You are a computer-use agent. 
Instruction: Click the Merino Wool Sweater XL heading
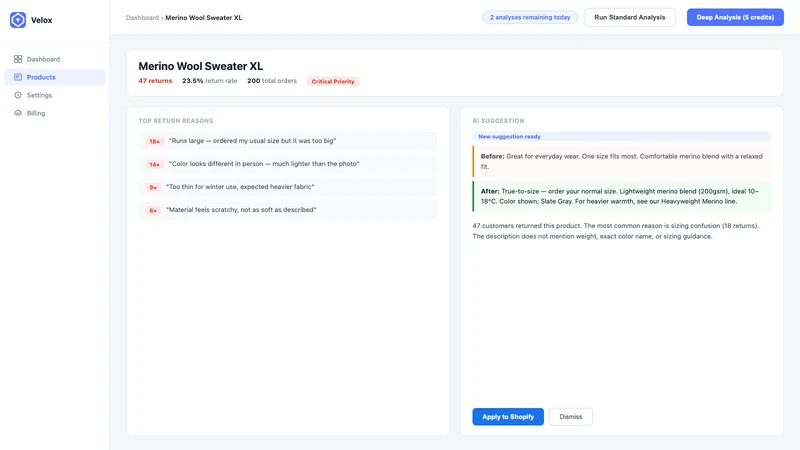201,66
